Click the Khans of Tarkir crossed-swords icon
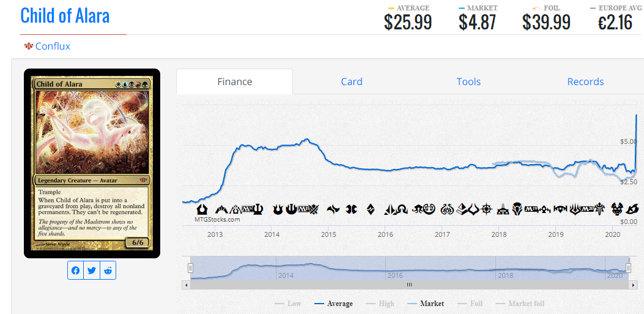The width and height of the screenshot is (644, 314). [x=314, y=209]
